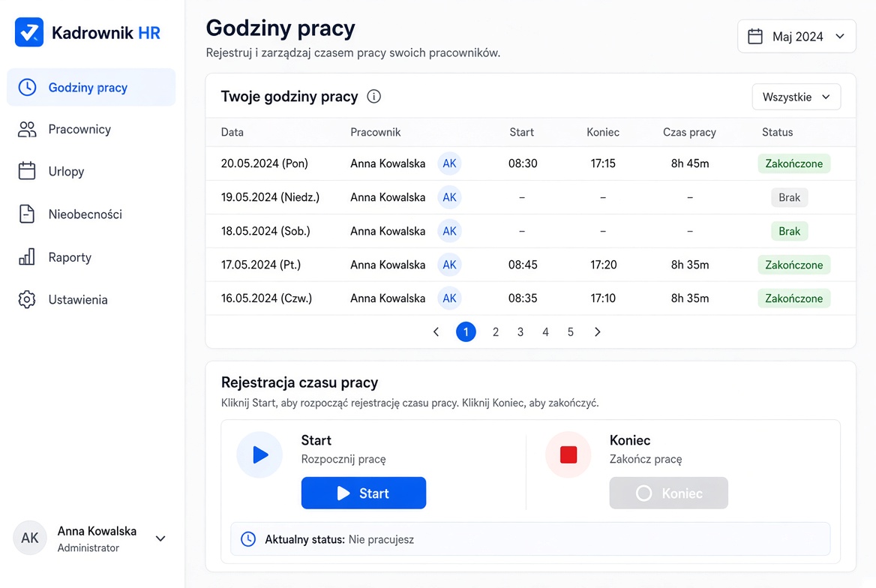Click the calendar icon beside Urlopy
876x588 pixels.
pyautogui.click(x=27, y=171)
